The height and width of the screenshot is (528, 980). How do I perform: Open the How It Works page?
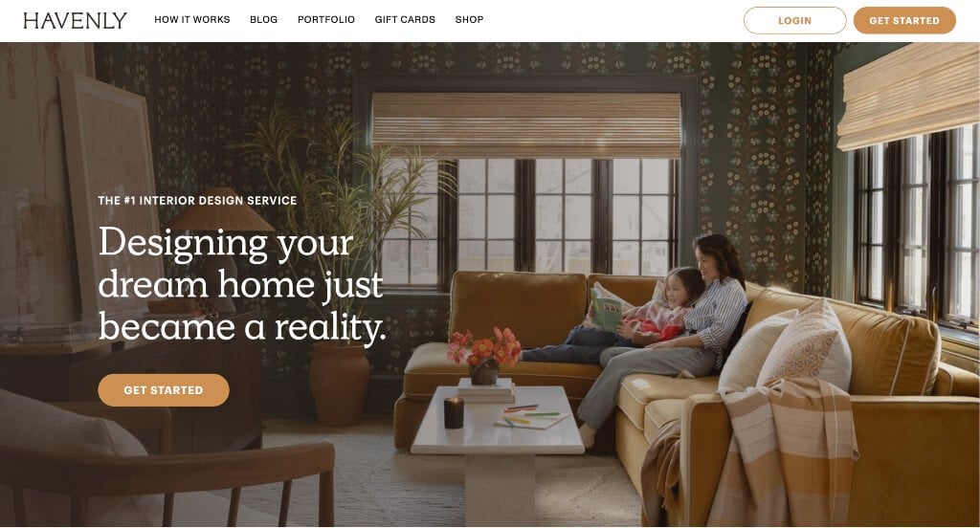point(191,20)
